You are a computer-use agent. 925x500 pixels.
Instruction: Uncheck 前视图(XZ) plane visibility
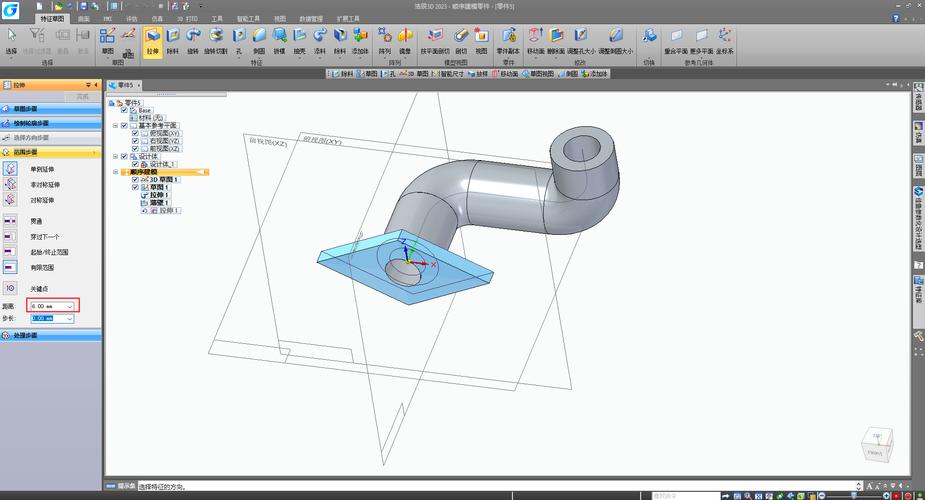(135, 149)
